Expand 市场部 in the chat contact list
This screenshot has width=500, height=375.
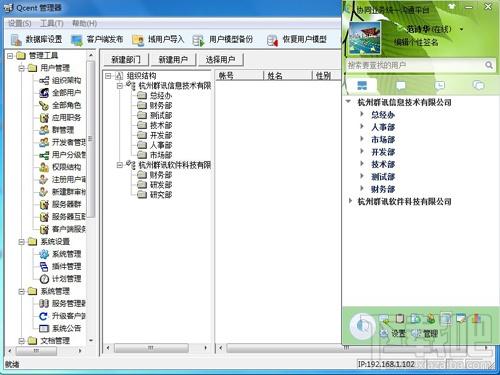click(x=362, y=139)
